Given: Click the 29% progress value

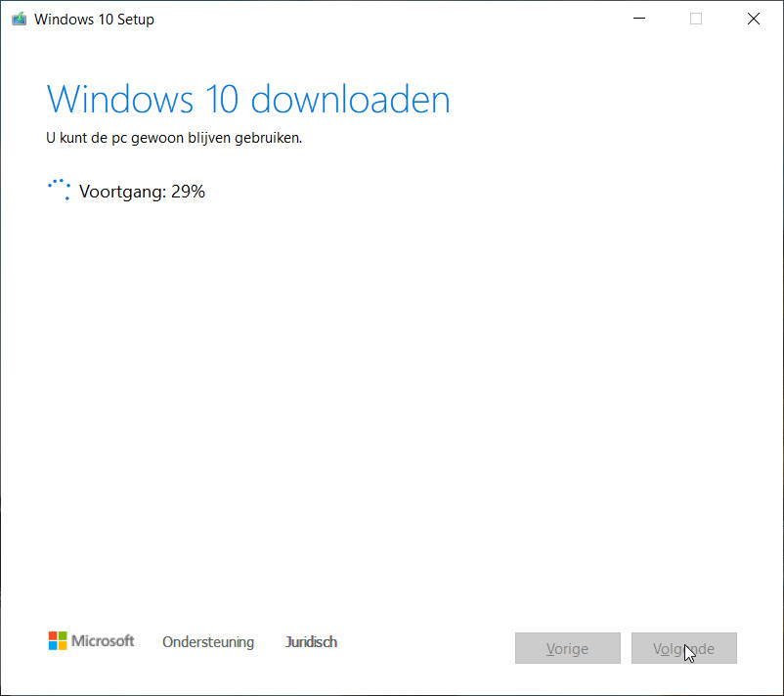Looking at the screenshot, I should (x=188, y=192).
